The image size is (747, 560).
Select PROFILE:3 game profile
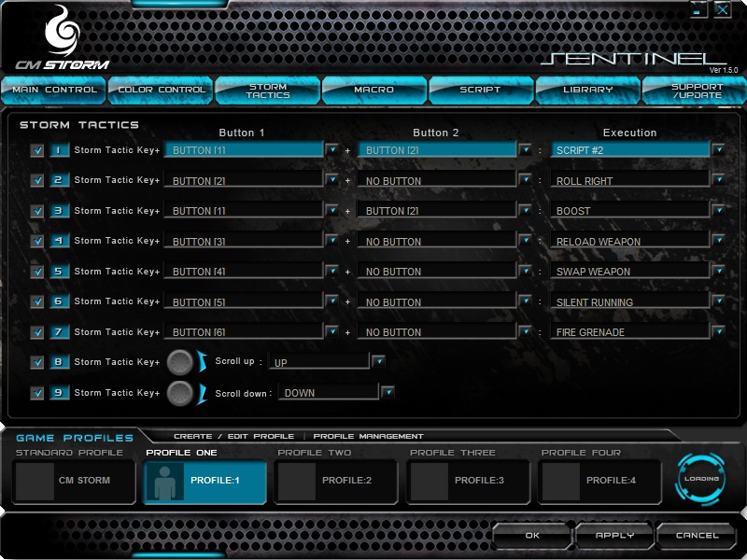pos(469,481)
